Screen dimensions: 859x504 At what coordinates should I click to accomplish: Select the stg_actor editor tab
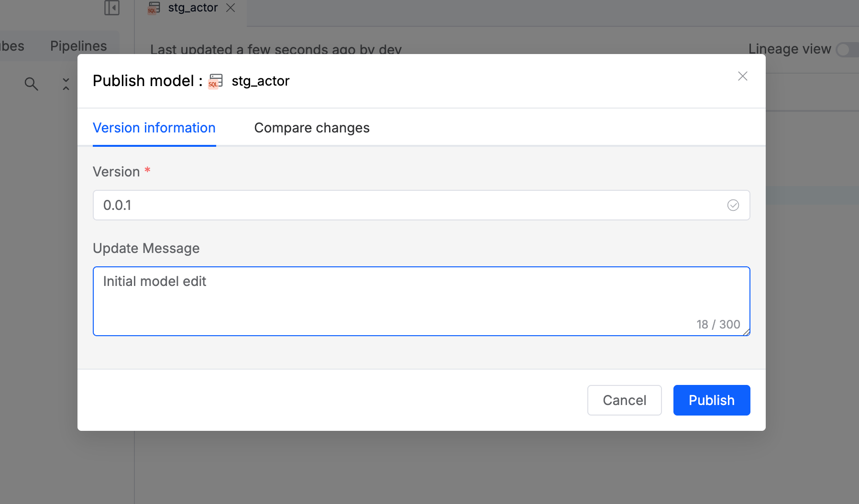coord(193,8)
